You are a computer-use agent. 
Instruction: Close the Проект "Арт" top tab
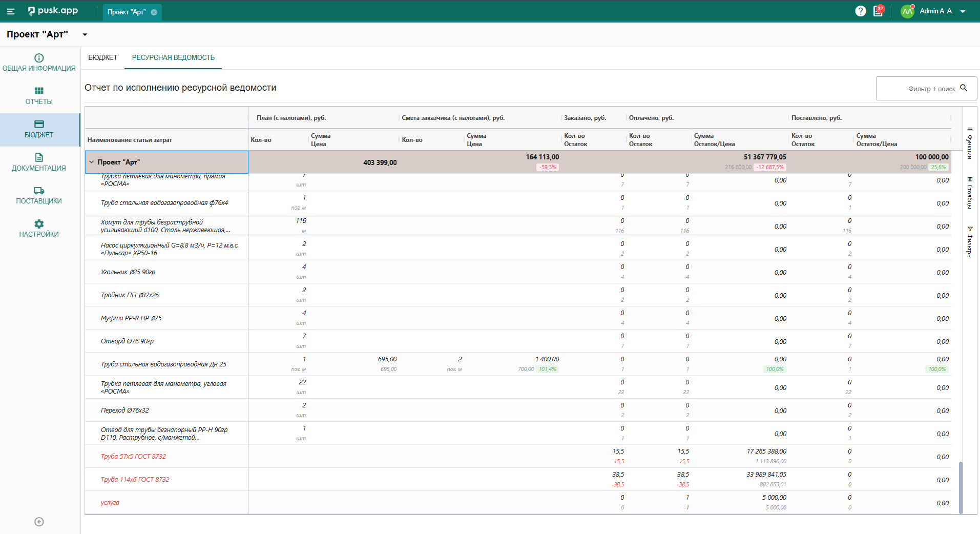point(154,12)
